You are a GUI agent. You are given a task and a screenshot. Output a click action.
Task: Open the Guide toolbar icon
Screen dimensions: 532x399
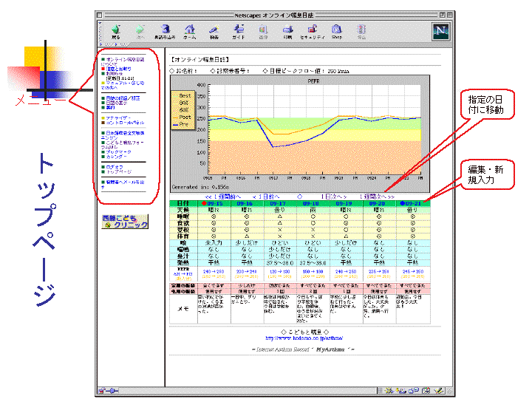click(x=239, y=30)
